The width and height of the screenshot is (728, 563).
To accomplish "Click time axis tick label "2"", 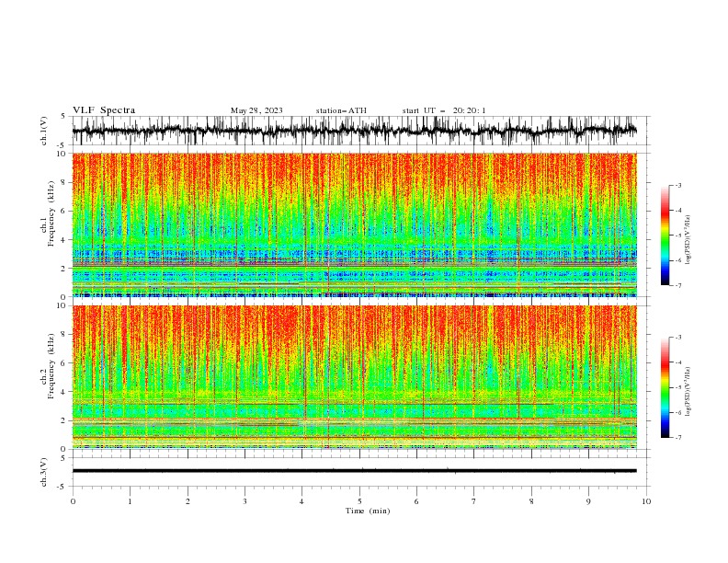I will pyautogui.click(x=188, y=501).
